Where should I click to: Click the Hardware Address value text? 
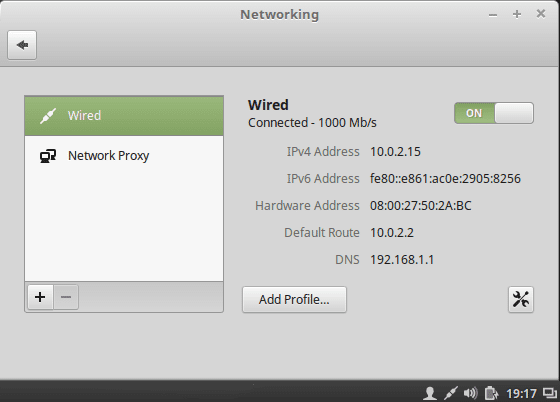[x=421, y=206]
